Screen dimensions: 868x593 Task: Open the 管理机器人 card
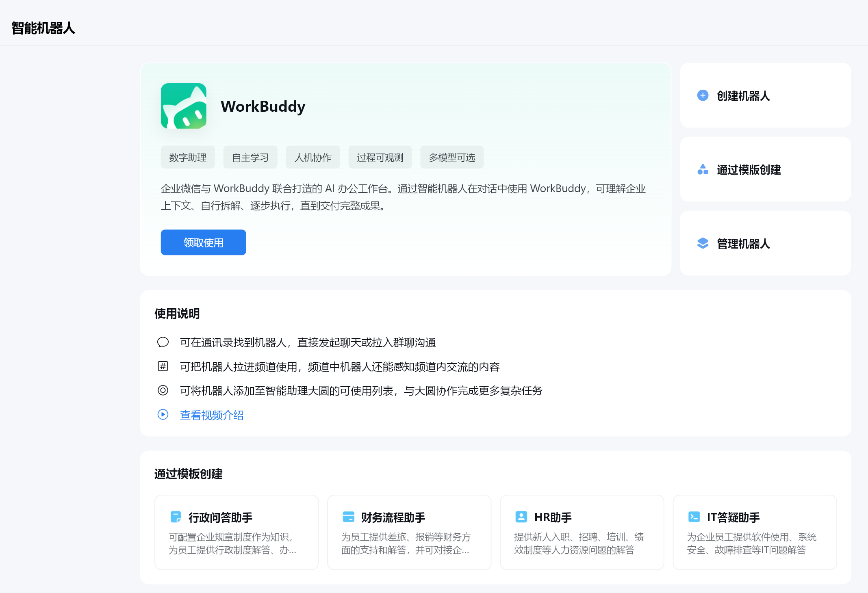click(x=765, y=243)
